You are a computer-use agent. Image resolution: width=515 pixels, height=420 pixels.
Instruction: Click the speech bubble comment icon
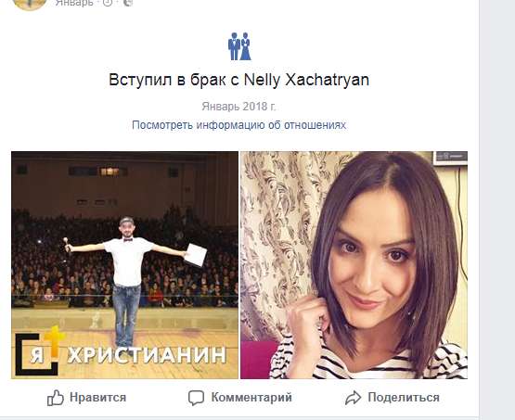pos(196,398)
